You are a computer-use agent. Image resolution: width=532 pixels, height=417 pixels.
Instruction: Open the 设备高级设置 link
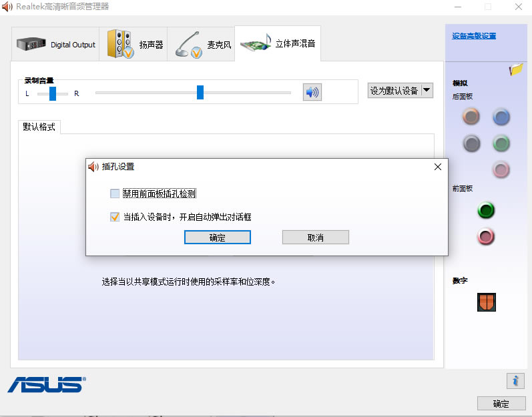(x=474, y=36)
